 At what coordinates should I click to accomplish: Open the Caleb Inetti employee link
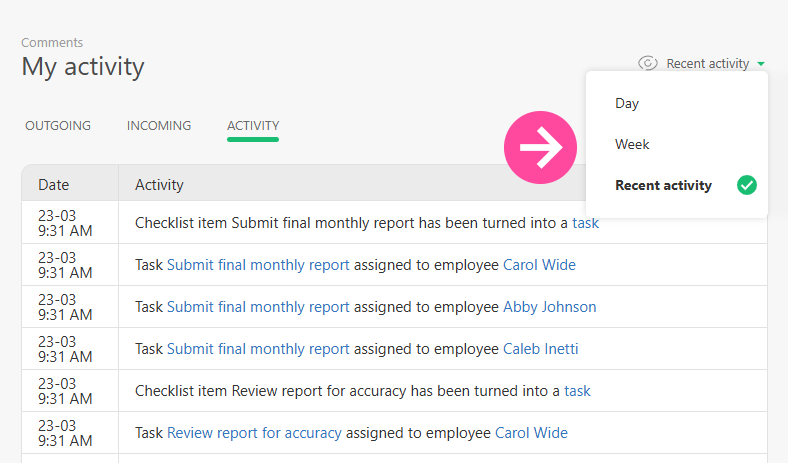point(540,349)
